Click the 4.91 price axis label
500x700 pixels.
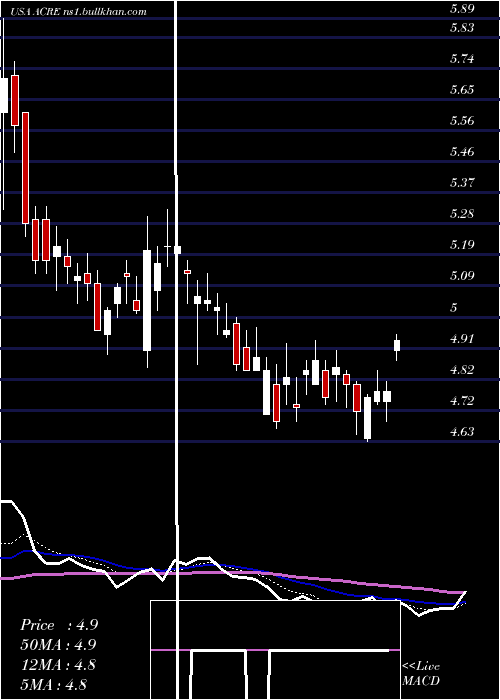pos(462,338)
